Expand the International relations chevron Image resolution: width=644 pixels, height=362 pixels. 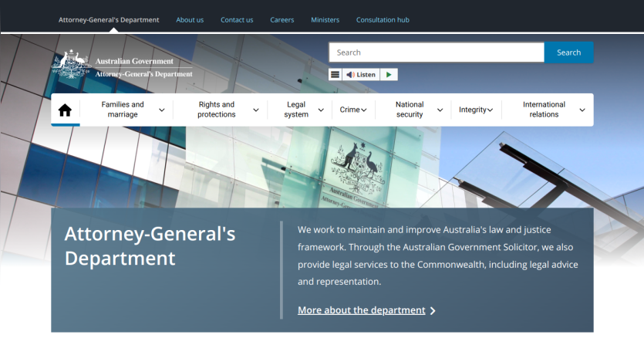coord(582,110)
